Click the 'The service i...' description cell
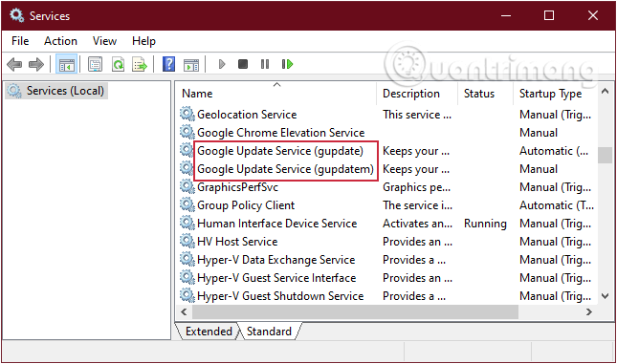The image size is (617, 364). tap(417, 205)
